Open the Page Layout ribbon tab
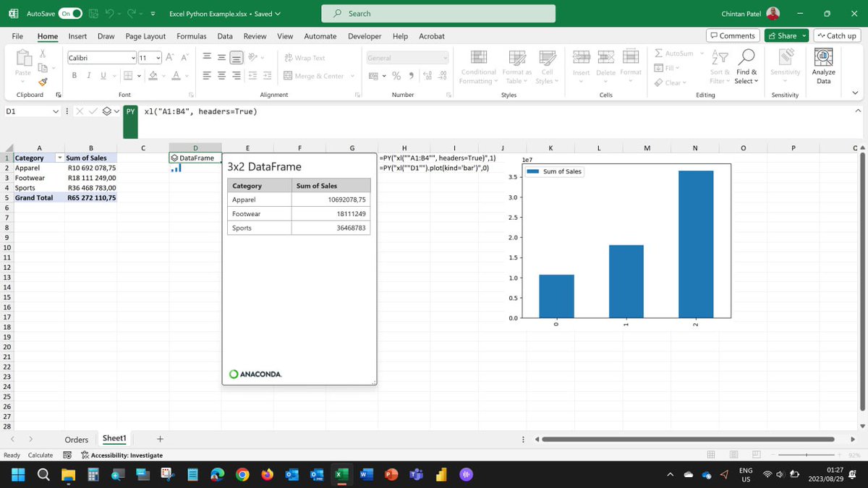The height and width of the screenshot is (488, 868). point(145,36)
